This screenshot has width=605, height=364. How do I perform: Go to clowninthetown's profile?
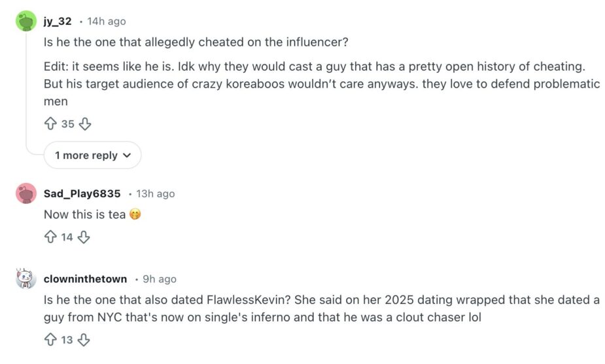tap(85, 279)
